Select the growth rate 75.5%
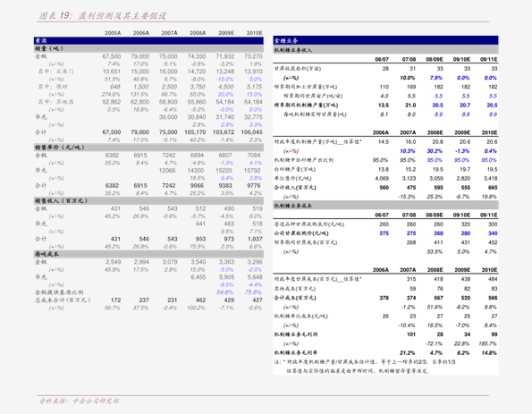The height and width of the screenshot is (414, 532). [197, 247]
